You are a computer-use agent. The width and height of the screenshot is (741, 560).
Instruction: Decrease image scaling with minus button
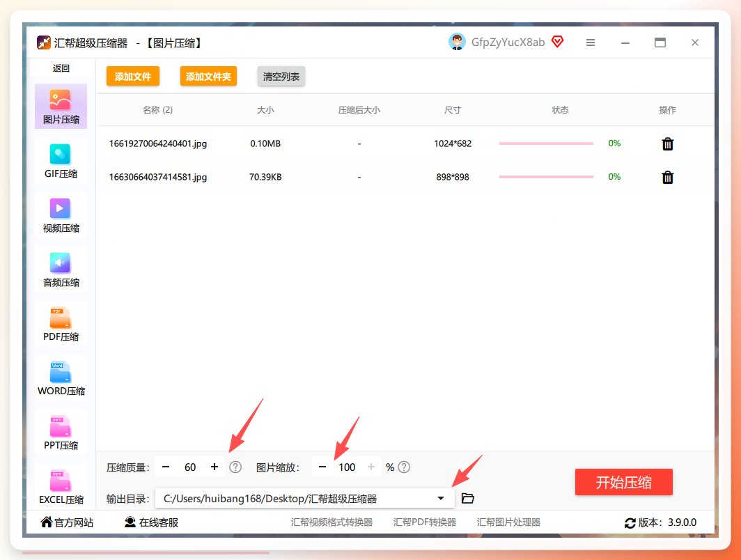322,467
